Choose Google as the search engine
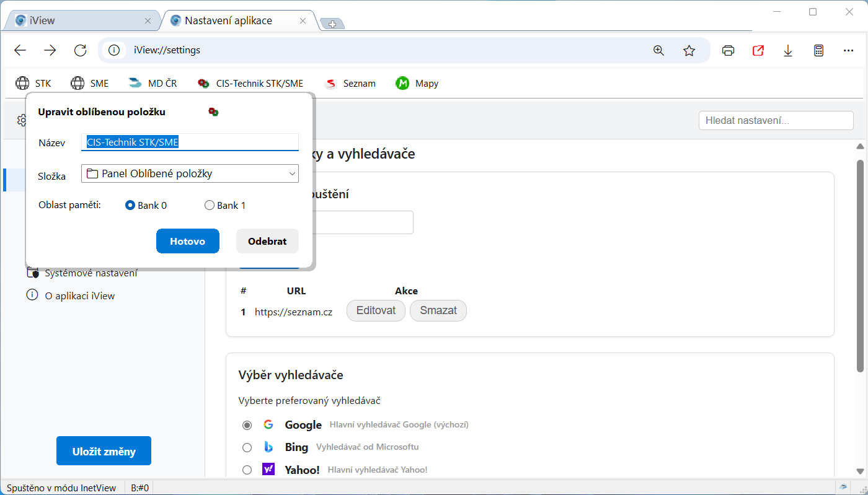This screenshot has height=495, width=868. 247,425
